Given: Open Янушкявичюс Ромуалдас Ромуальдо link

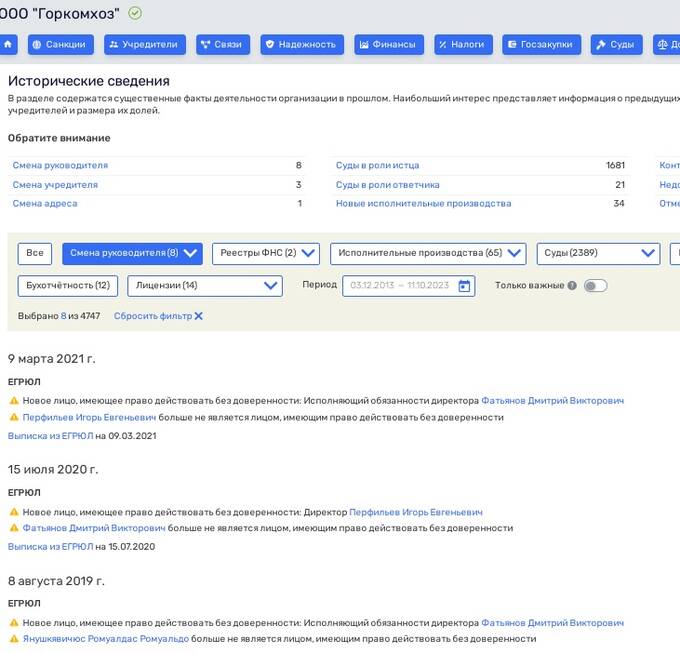Looking at the screenshot, I should pos(106,639).
